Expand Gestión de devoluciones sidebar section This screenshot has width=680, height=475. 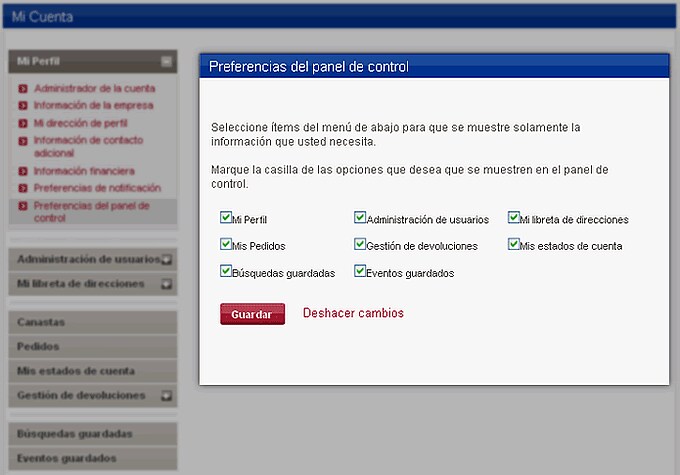click(167, 396)
